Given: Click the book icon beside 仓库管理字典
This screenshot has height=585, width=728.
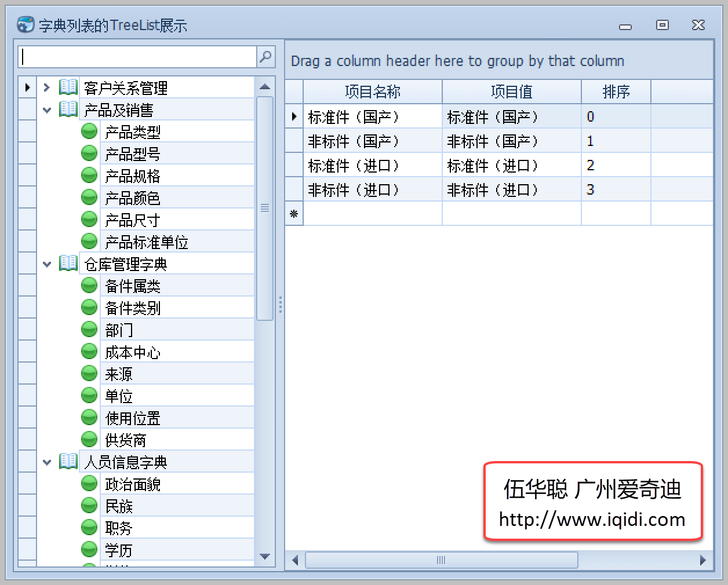Looking at the screenshot, I should pyautogui.click(x=68, y=264).
